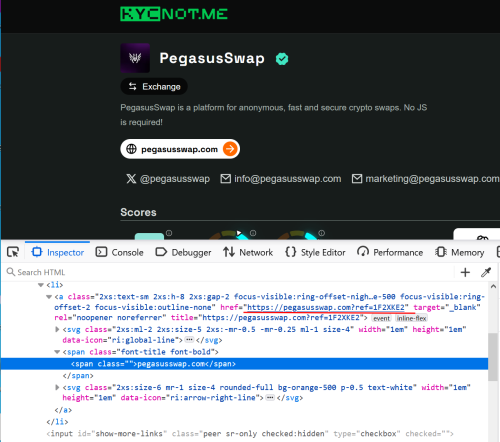This screenshot has width=500, height=442.
Task: Switch to the Performance tab
Action: tap(390, 252)
